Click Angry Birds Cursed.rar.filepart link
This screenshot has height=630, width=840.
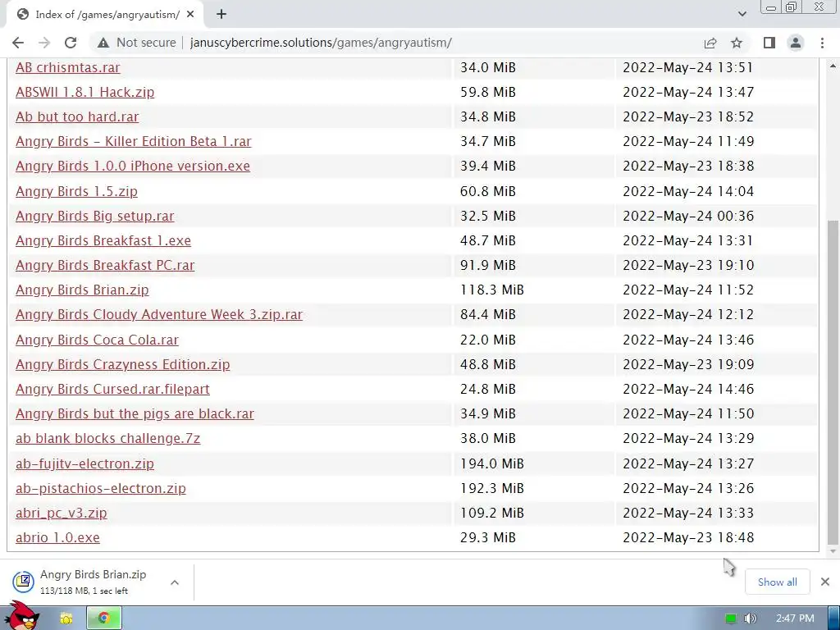pyautogui.click(x=112, y=389)
